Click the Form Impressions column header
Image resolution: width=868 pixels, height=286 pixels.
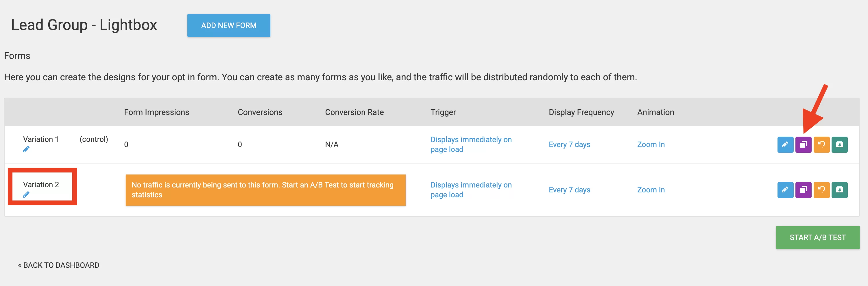point(156,112)
